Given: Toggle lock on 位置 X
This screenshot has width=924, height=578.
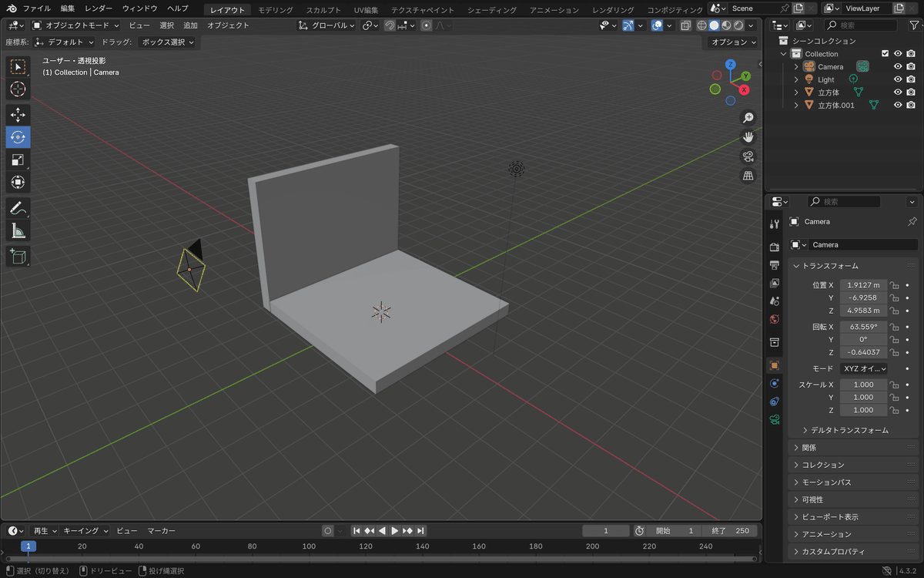Looking at the screenshot, I should pyautogui.click(x=895, y=285).
